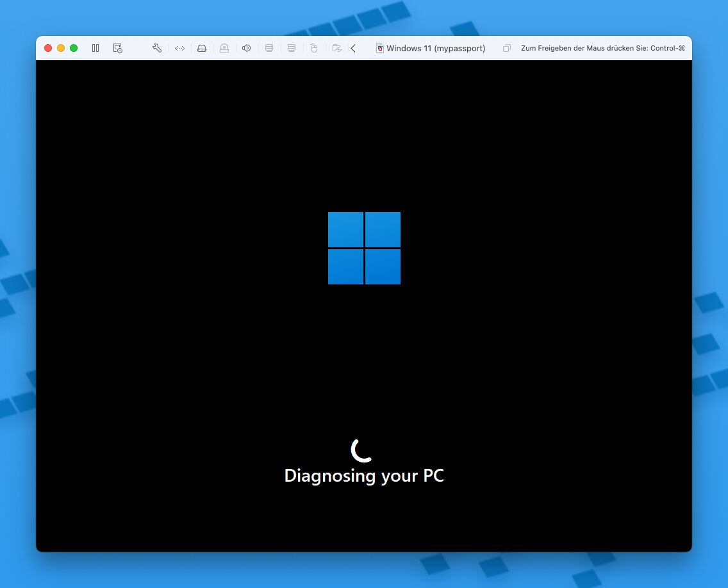The image size is (728, 588).
Task: Collapse device toolbar with left chevron
Action: pyautogui.click(x=353, y=48)
